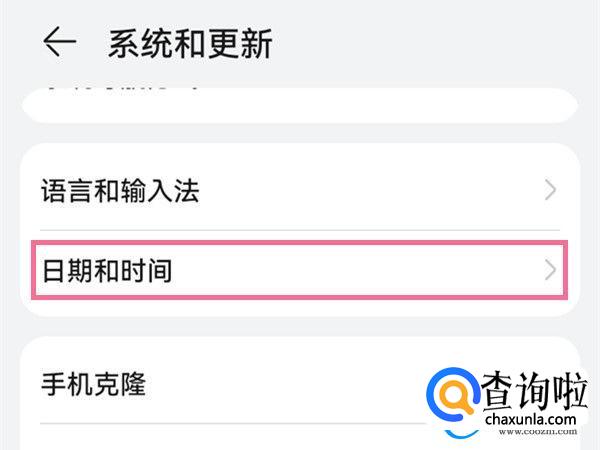600x450 pixels.
Task: Expand the 语言和输入法 chevron arrow
Action: (x=550, y=190)
